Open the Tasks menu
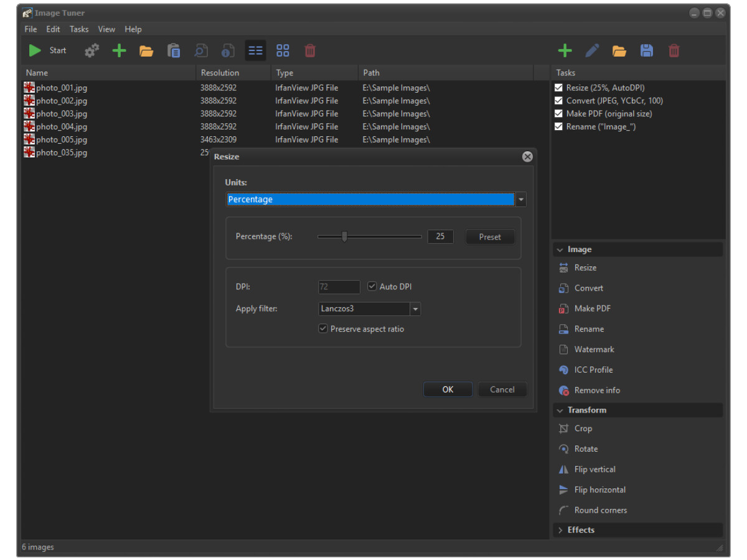 tap(79, 29)
